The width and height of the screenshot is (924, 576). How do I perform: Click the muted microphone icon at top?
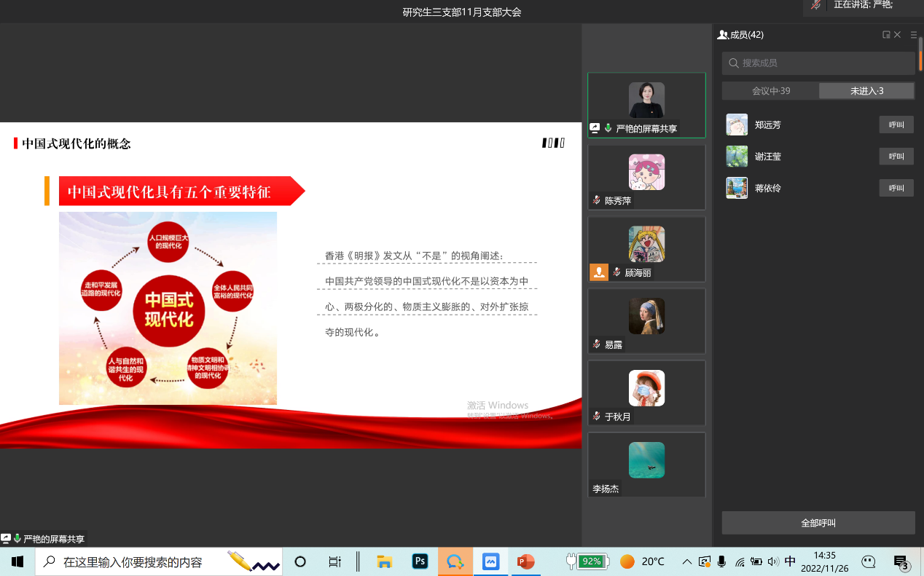click(x=817, y=5)
